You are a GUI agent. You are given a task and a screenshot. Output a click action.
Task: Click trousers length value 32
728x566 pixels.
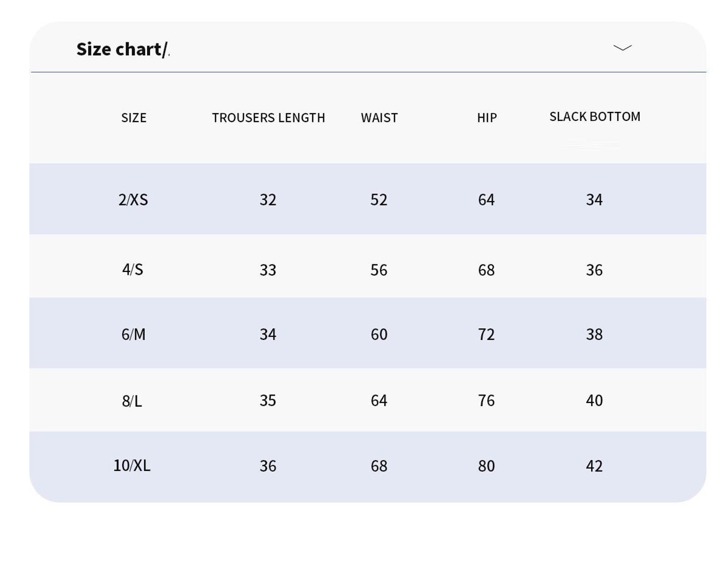click(x=268, y=200)
